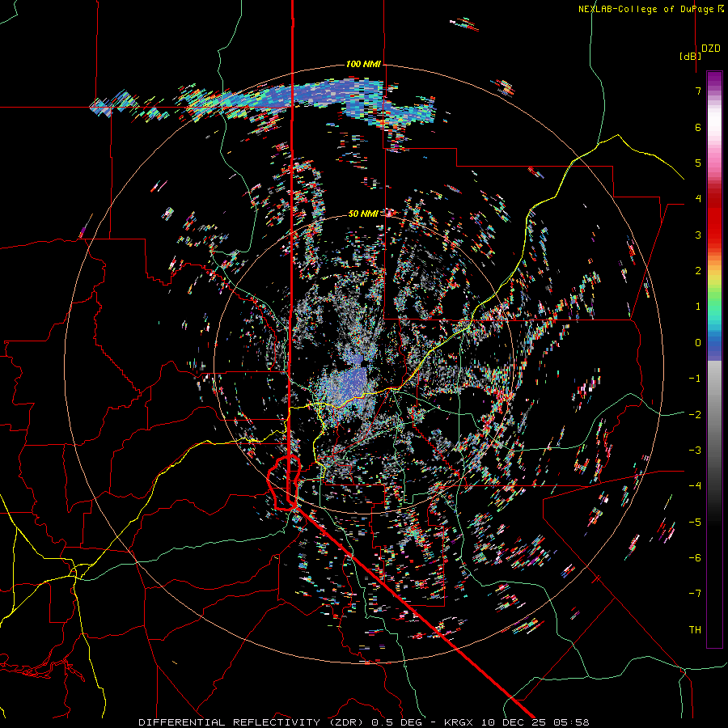Click the DZD legend title
Viewport: 728px width, 728px height.
711,49
